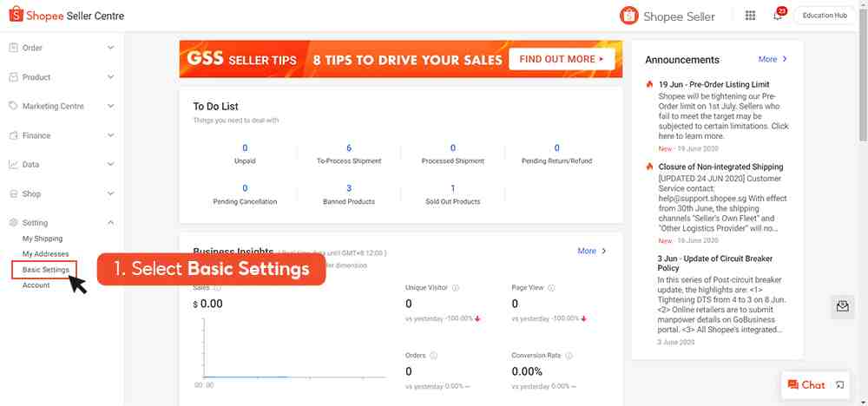Click Pending Return/Refund count

pos(557,148)
